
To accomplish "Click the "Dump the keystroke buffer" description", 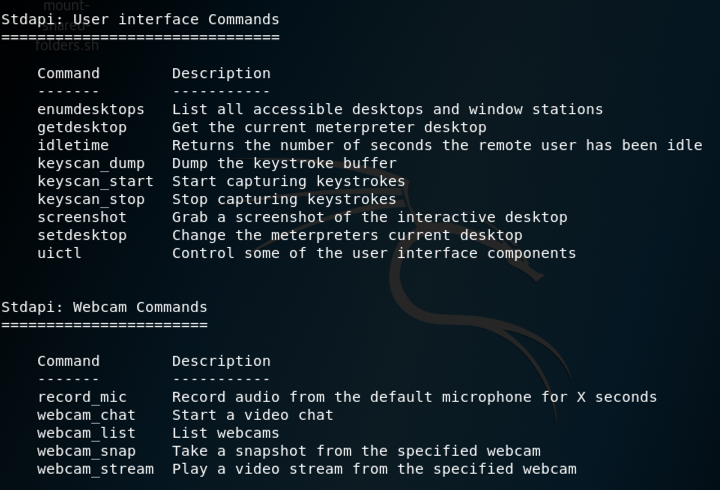I will tap(284, 163).
